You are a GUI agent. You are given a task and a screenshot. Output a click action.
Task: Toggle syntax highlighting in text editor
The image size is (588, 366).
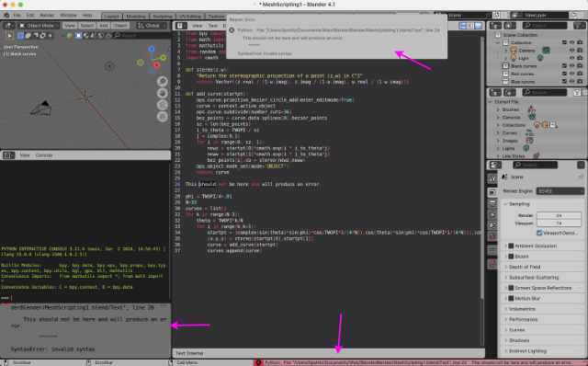(x=478, y=26)
